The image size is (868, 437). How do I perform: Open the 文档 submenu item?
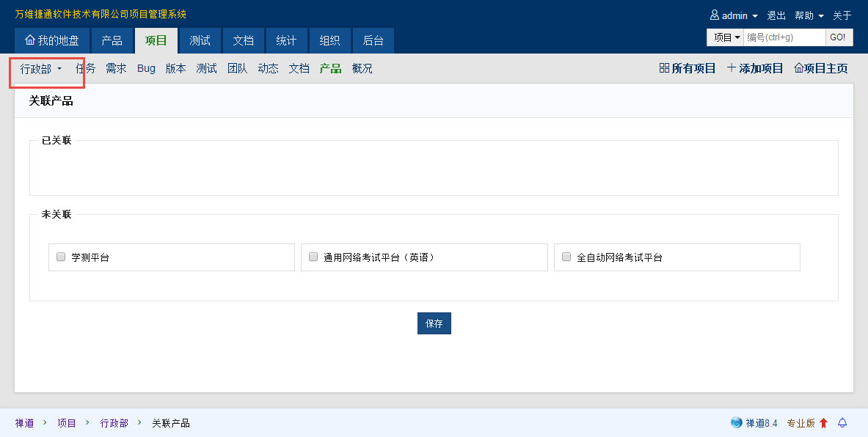point(299,68)
